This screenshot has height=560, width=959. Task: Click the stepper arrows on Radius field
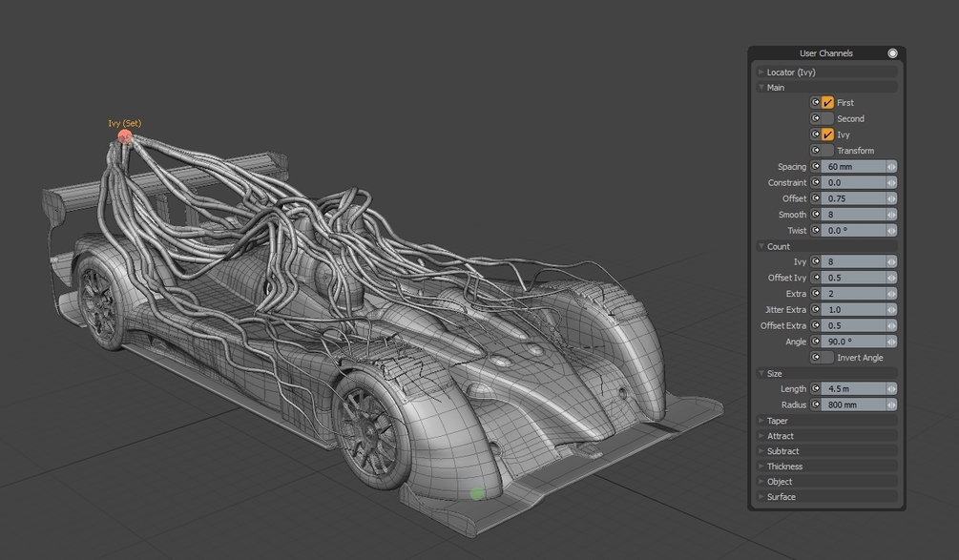[x=891, y=404]
